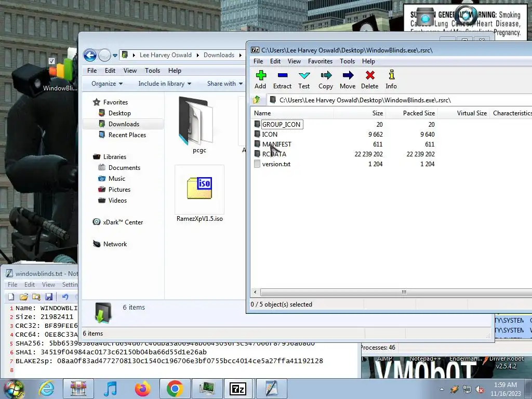Open the 7-Zip View menu
Screen dimensions: 532x399
point(294,61)
